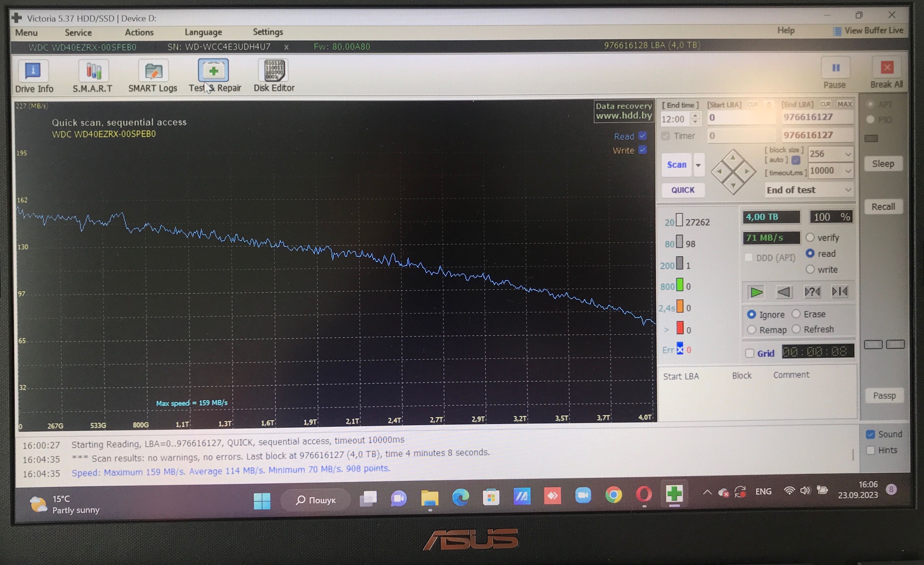Image resolution: width=924 pixels, height=565 pixels.
Task: Open the Drive Info panel
Action: [x=34, y=77]
